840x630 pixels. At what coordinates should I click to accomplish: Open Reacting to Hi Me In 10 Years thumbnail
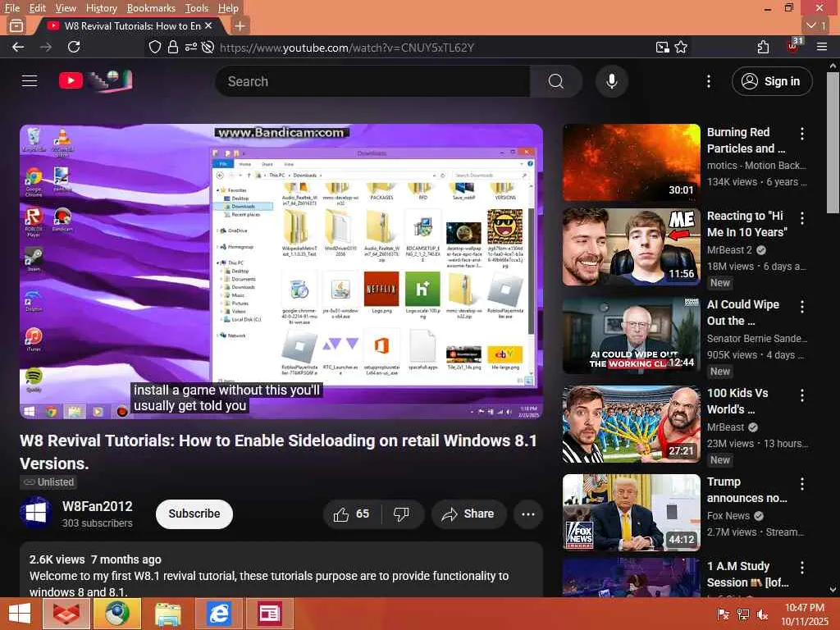pos(632,247)
